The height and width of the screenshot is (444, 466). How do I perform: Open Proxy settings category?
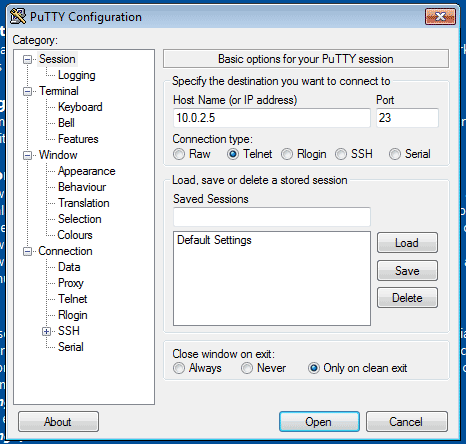[71, 283]
